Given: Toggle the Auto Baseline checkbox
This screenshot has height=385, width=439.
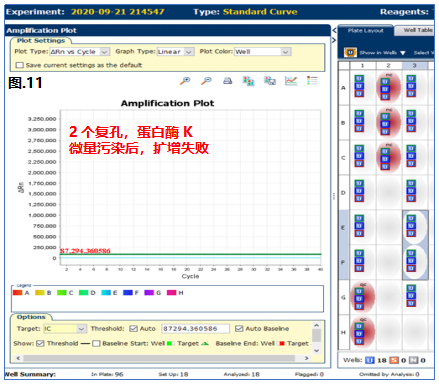Looking at the screenshot, I should click(239, 329).
